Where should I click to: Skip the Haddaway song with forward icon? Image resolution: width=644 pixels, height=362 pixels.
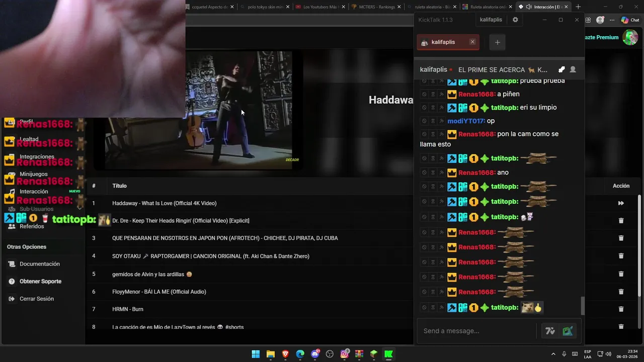621,203
